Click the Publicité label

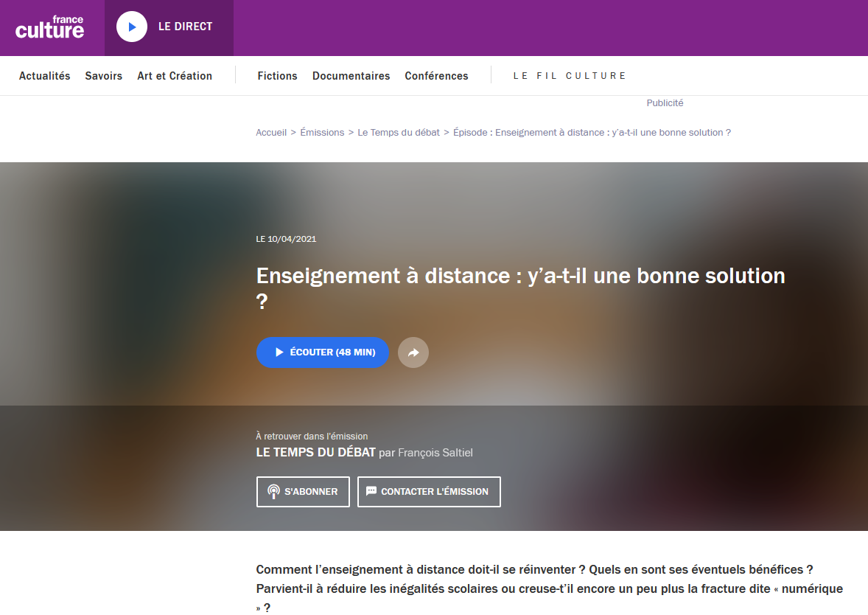[x=665, y=103]
